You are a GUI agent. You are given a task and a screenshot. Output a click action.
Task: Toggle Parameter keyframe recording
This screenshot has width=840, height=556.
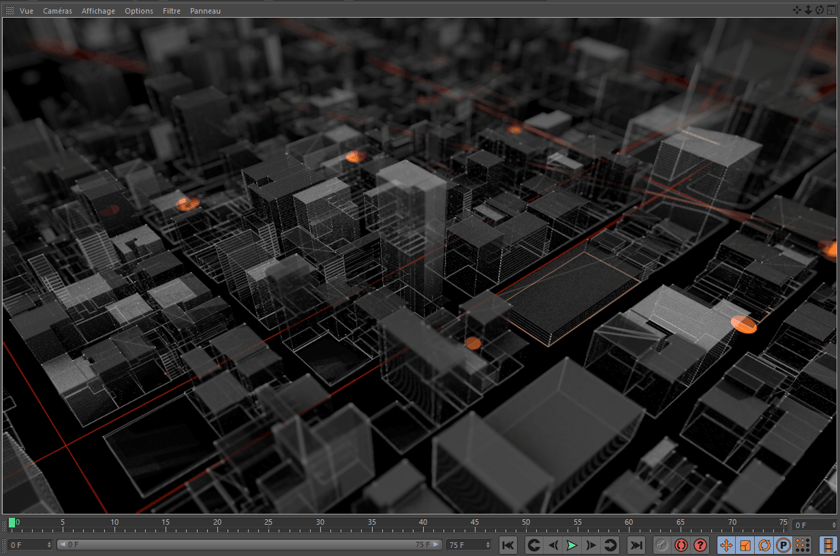[x=783, y=545]
